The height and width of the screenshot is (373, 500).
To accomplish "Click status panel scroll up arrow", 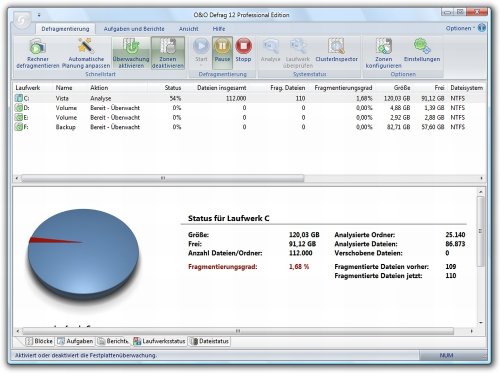I will tap(480, 192).
